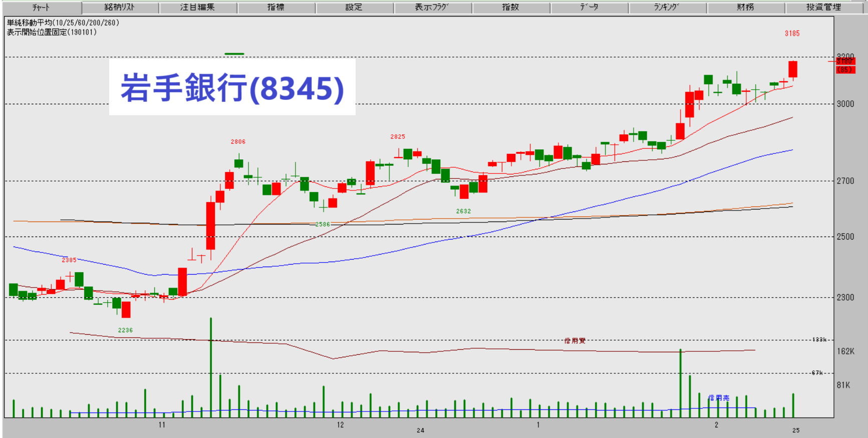Open the ランキング tab
The image size is (868, 438).
667,8
